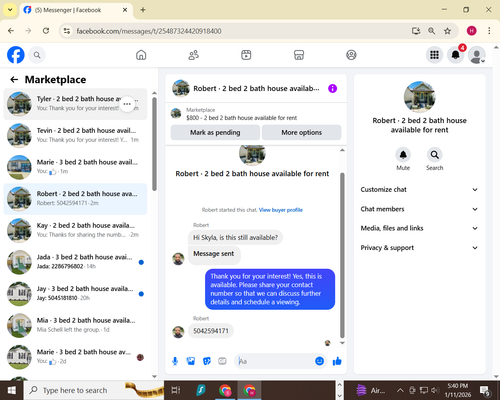Screen dimensions: 500x400
Task: Open the three-dot options on Tyler chat
Action: pyautogui.click(x=127, y=104)
